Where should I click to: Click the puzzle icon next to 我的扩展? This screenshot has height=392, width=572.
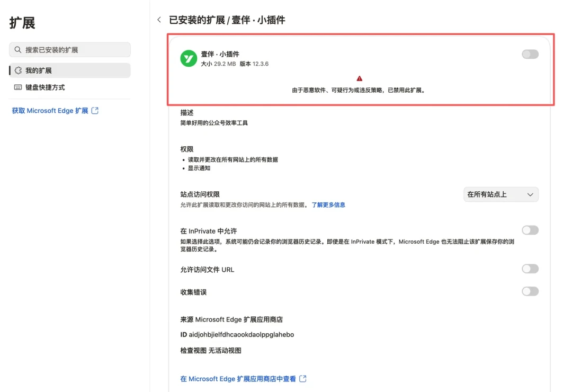[x=18, y=70]
